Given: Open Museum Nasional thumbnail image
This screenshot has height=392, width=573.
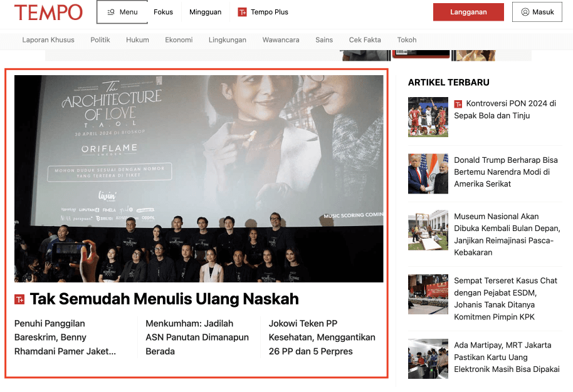Looking at the screenshot, I should (428, 230).
